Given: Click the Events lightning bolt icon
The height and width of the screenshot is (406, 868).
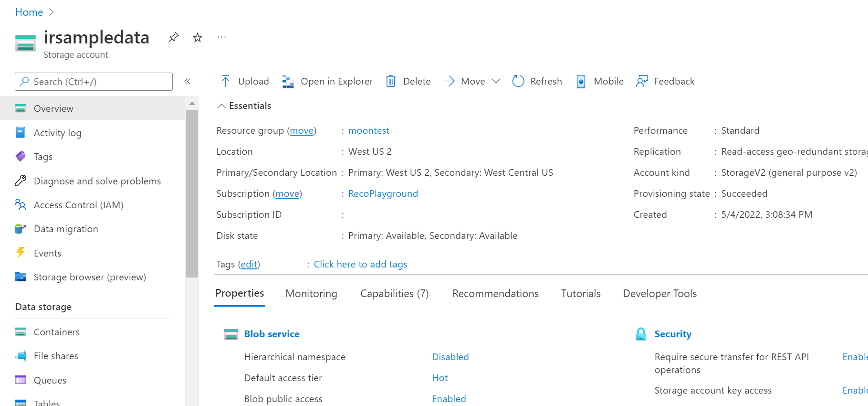Looking at the screenshot, I should point(21,252).
